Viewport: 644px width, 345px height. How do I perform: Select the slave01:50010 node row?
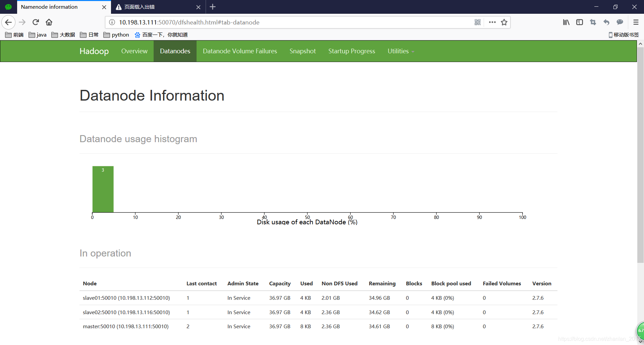click(318, 298)
